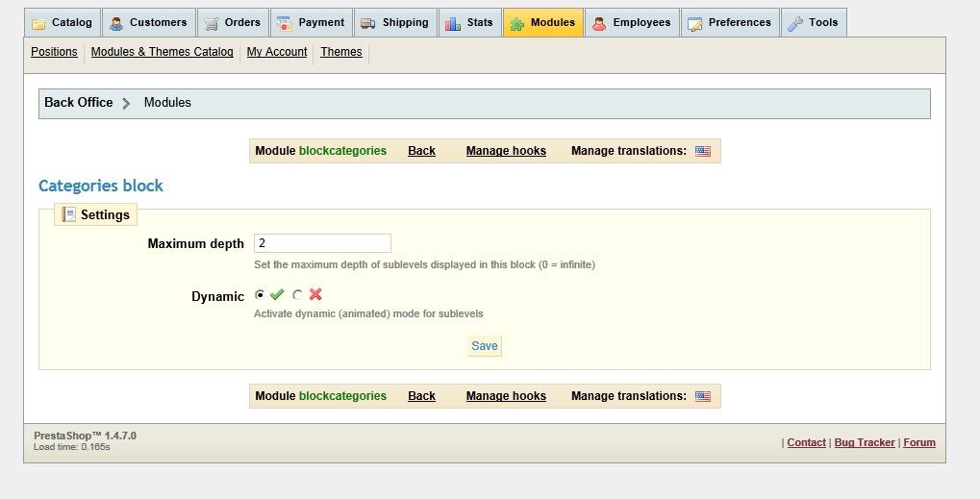The height and width of the screenshot is (499, 980).
Task: Click the Catalog folder icon
Action: click(38, 23)
